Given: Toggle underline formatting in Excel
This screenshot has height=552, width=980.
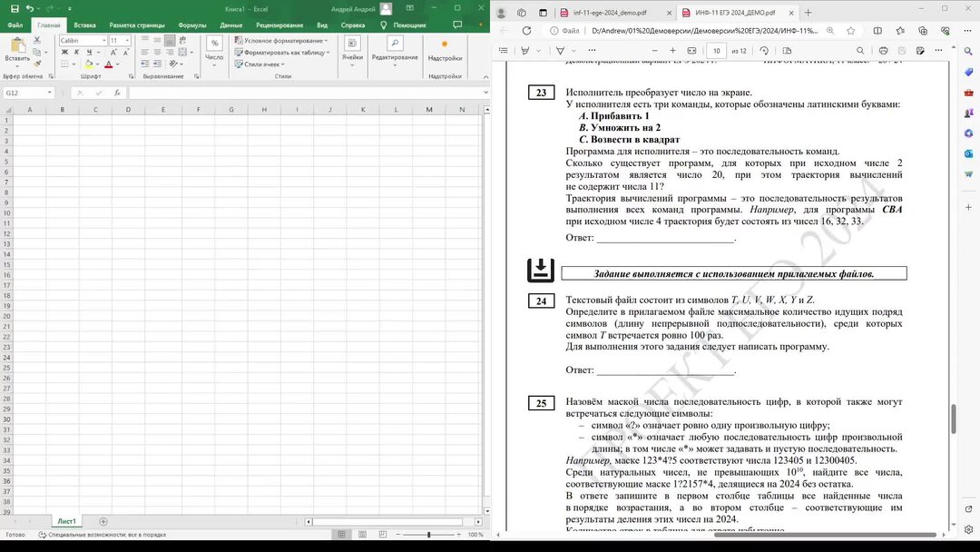Looking at the screenshot, I should pyautogui.click(x=89, y=52).
